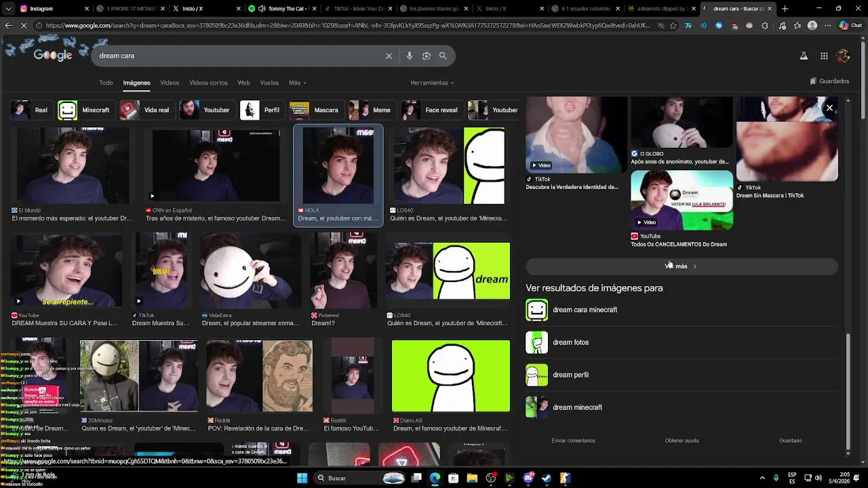The image size is (868, 488).
Task: Select Videos search category
Action: point(170,83)
